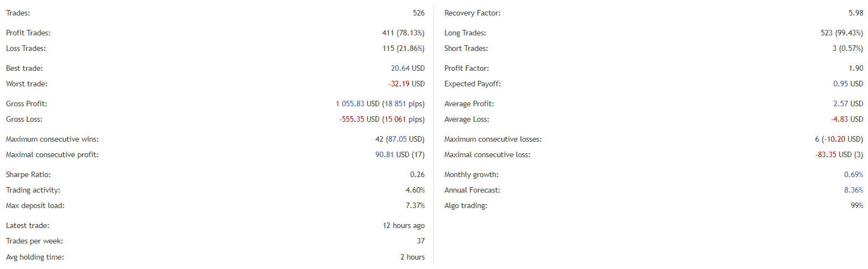Click the Latest trade value 12 hours ago
Image resolution: width=868 pixels, height=269 pixels.
click(404, 225)
